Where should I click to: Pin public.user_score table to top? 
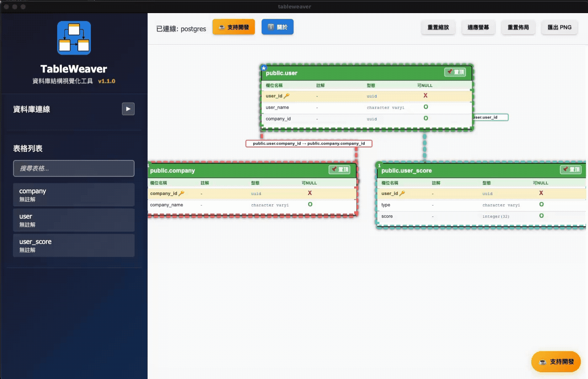coord(571,170)
